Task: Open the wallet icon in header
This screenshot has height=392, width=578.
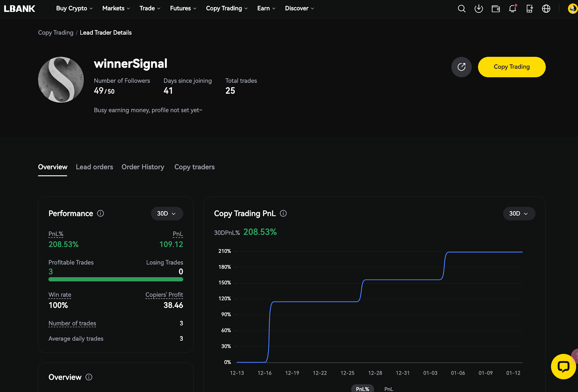Action: [496, 9]
